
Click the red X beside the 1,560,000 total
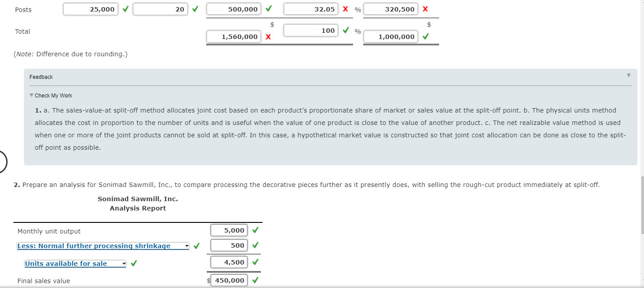[268, 36]
